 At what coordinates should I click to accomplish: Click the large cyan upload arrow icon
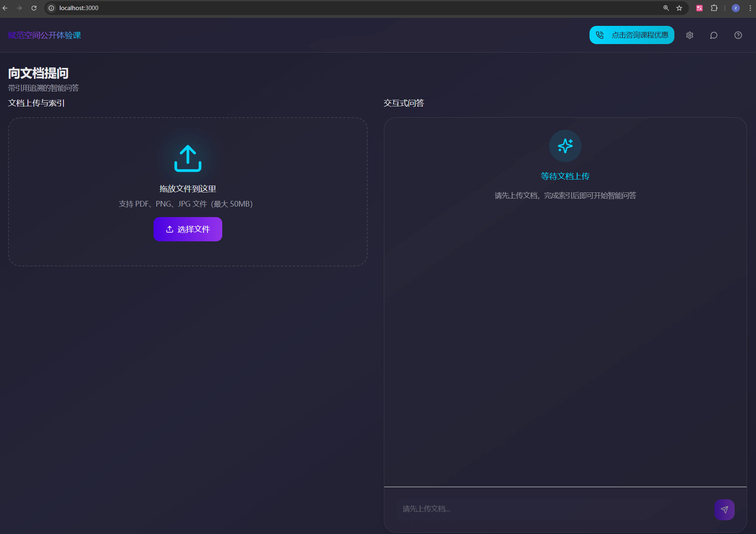click(x=188, y=158)
